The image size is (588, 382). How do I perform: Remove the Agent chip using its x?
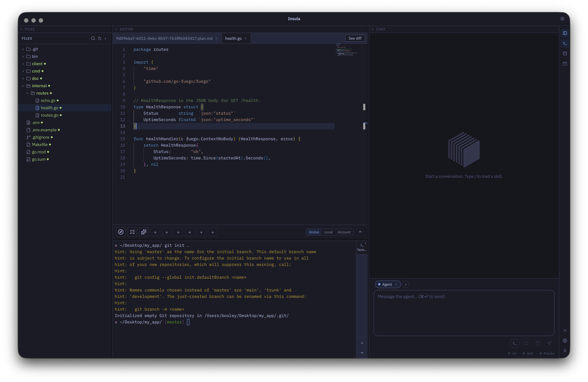click(396, 284)
